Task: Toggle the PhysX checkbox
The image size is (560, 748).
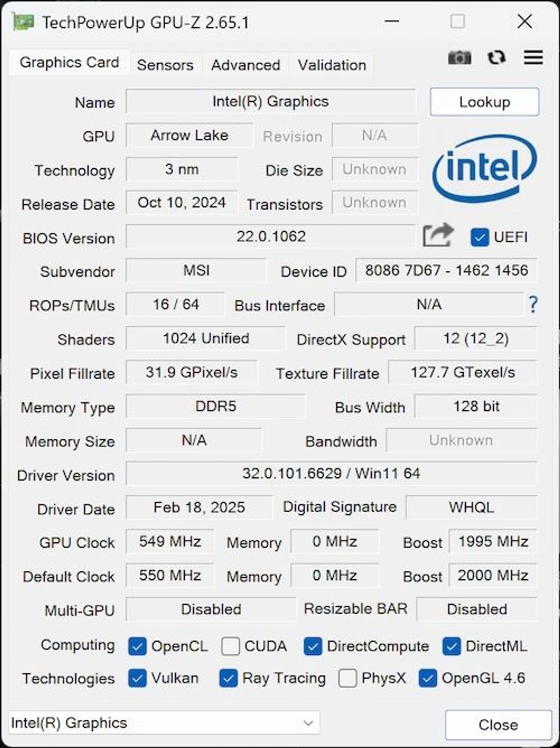Action: coord(347,679)
